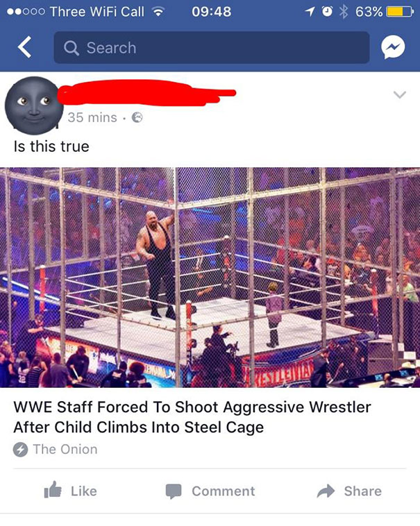Expand the post options chevron
The width and height of the screenshot is (420, 526).
(400, 94)
